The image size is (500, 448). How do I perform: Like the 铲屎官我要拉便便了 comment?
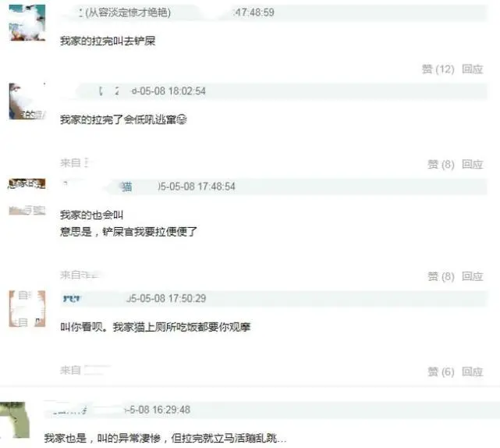click(x=441, y=276)
